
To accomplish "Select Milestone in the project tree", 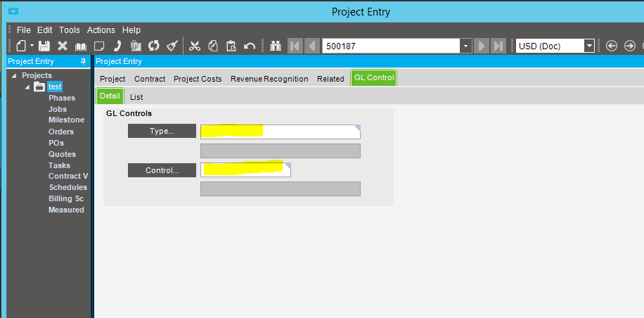I will click(66, 120).
